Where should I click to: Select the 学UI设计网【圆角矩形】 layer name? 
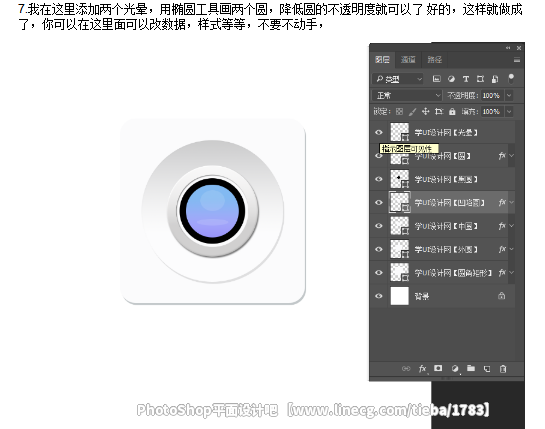(453, 273)
